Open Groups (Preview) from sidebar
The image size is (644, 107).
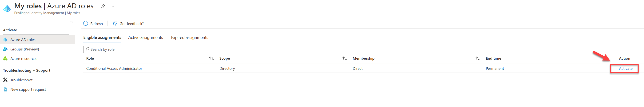[x=24, y=49]
